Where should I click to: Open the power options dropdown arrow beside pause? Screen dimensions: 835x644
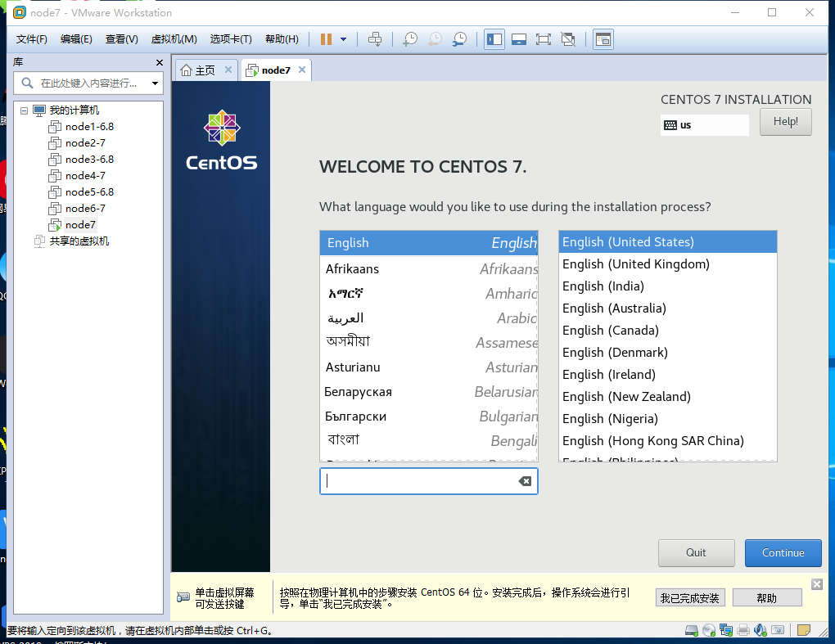tap(344, 39)
